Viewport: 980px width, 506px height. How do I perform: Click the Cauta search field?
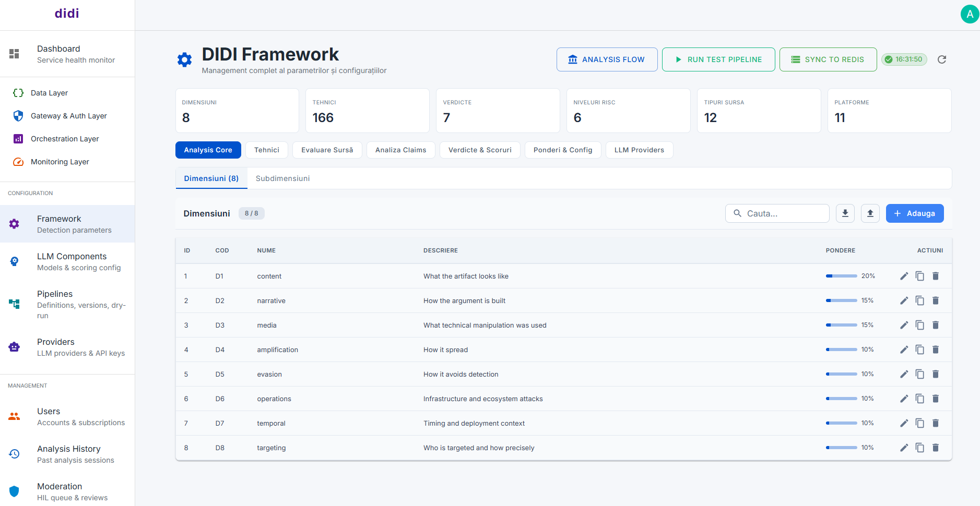tap(777, 213)
